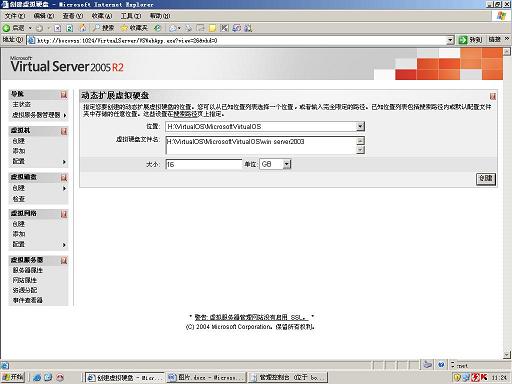This screenshot has height=384, width=512.
Task: Click the show desktop quick launch icon
Action: 48,377
